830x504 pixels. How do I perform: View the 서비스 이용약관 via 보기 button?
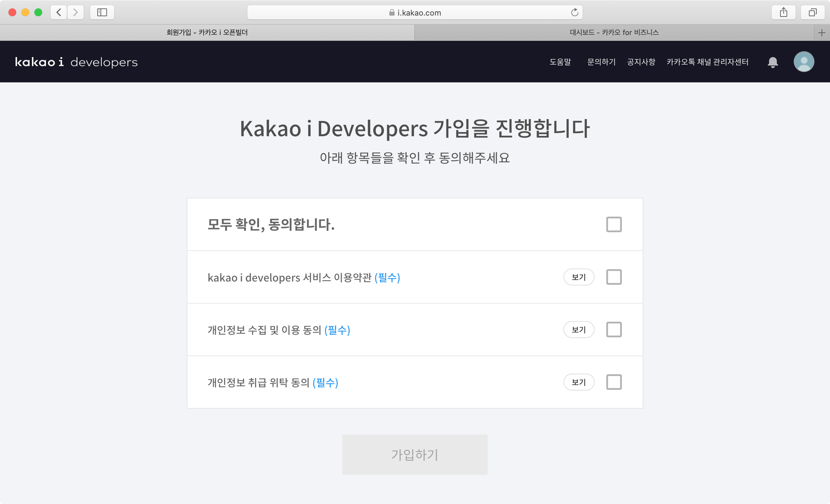[x=578, y=277]
